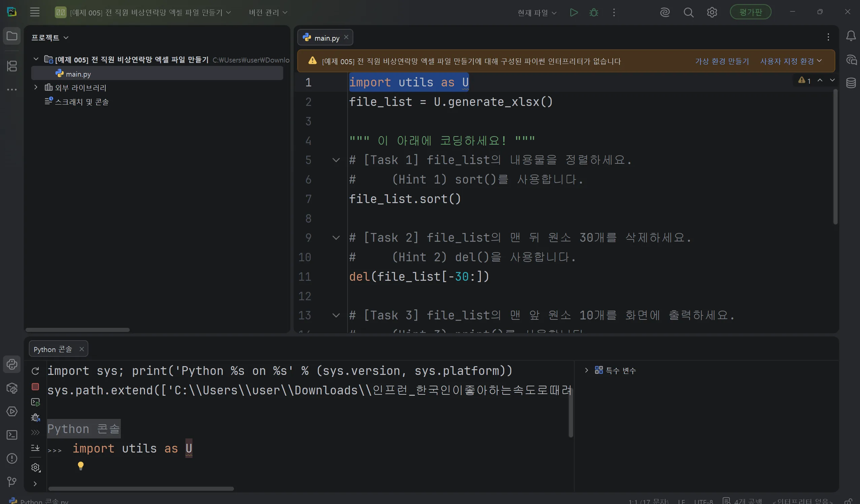The width and height of the screenshot is (860, 504).
Task: Click the editor vertical scrollbar
Action: (835, 157)
